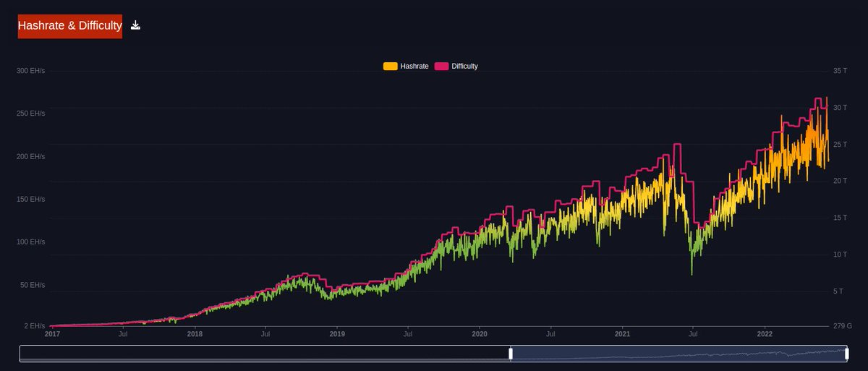Click the 50 EH/s axis label
This screenshot has width=868, height=371.
(x=33, y=285)
